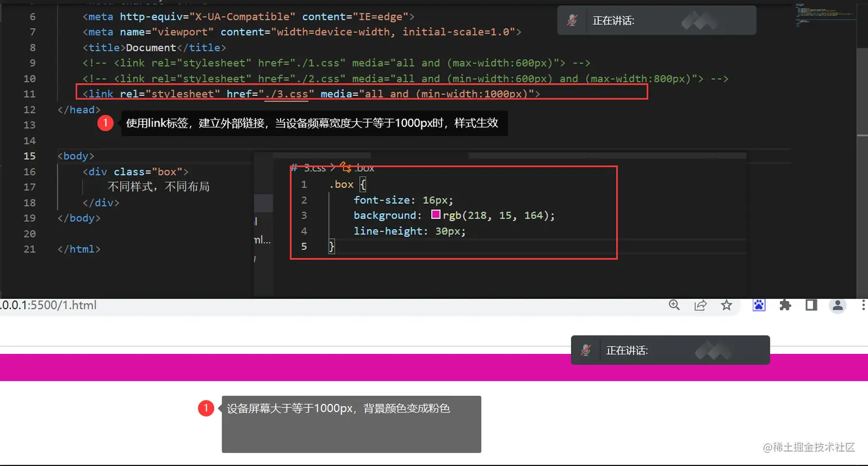Follow the "./3.css" href link on line 11

click(x=286, y=94)
